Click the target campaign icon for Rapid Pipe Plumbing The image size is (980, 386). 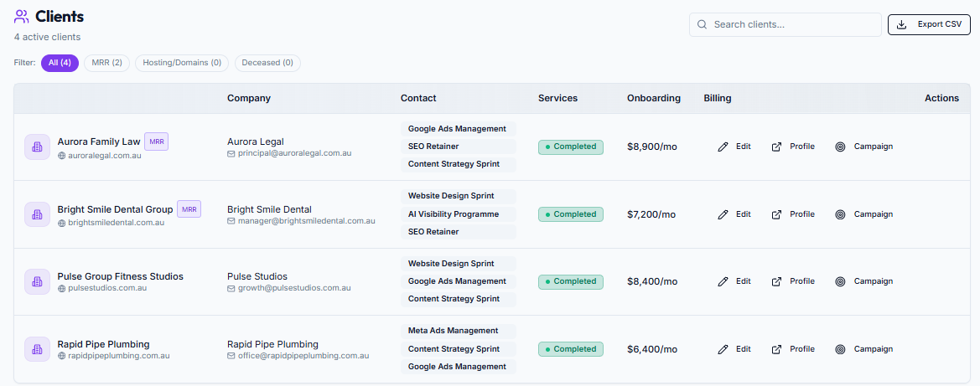841,349
